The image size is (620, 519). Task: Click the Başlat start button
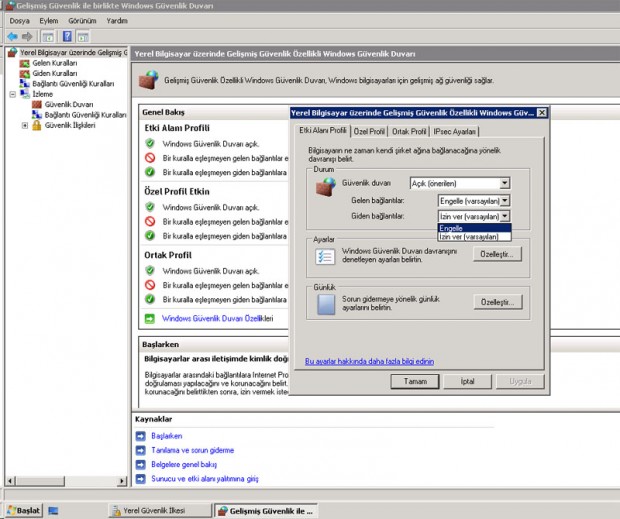(x=25, y=510)
